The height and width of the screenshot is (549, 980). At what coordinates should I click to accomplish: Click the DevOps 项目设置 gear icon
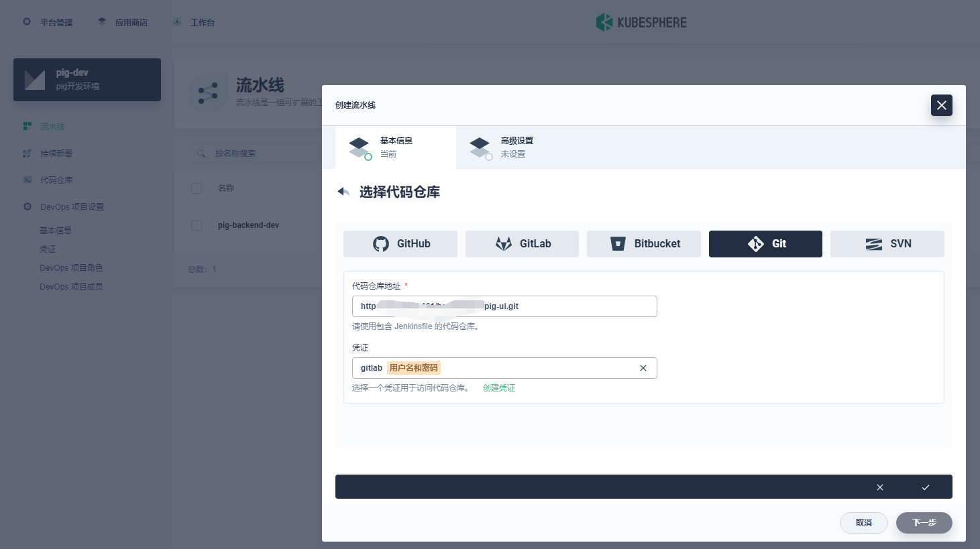28,206
